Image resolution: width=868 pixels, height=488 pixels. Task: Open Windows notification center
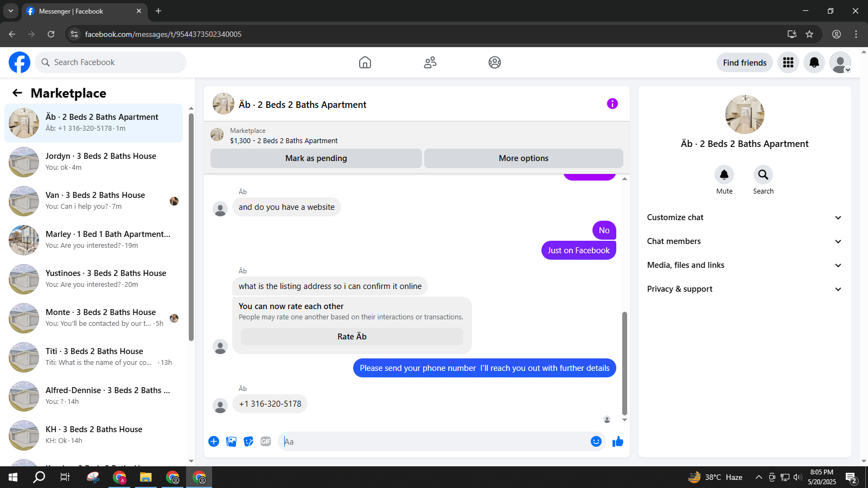tap(851, 478)
